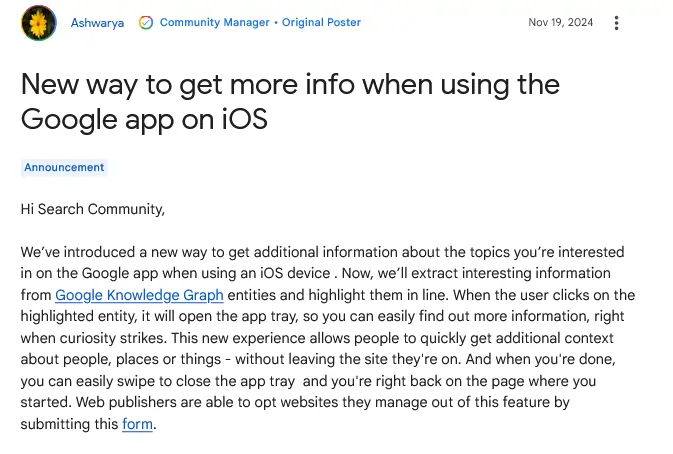The image size is (673, 454).
Task: Open the three-dot more options menu
Action: click(x=616, y=23)
